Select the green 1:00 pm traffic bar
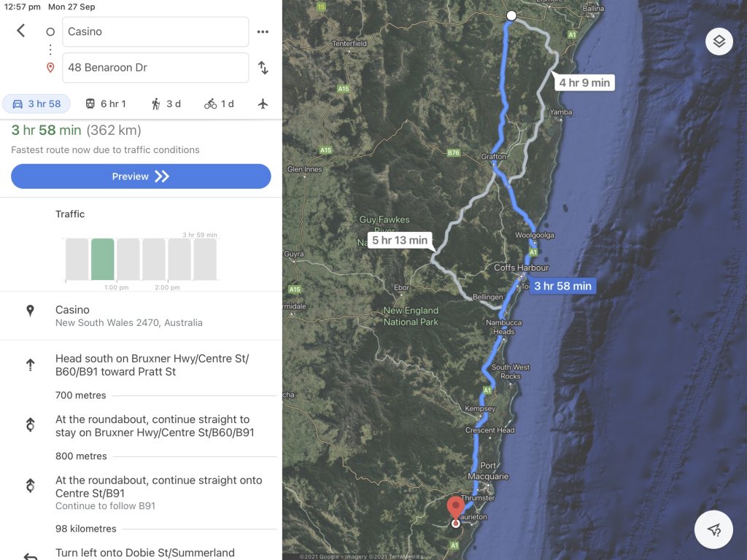The image size is (747, 560). (102, 259)
